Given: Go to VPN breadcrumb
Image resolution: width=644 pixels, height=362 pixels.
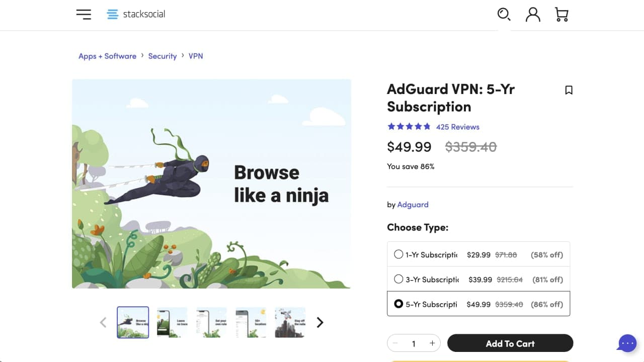Looking at the screenshot, I should pos(196,56).
